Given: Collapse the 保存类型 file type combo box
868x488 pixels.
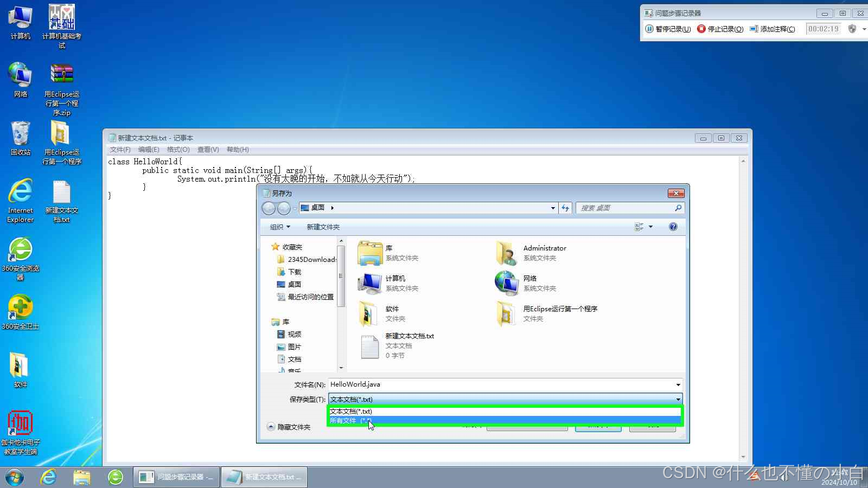Looking at the screenshot, I should (x=678, y=399).
